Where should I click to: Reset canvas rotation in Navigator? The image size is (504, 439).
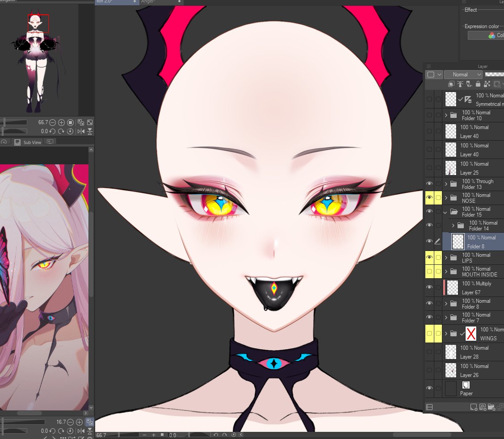click(71, 131)
